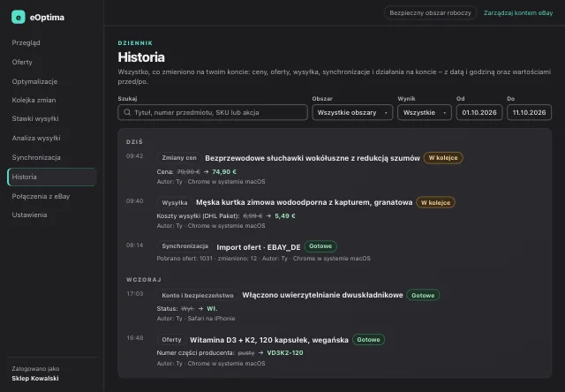
Task: Go to Oferty section
Action: coord(22,62)
